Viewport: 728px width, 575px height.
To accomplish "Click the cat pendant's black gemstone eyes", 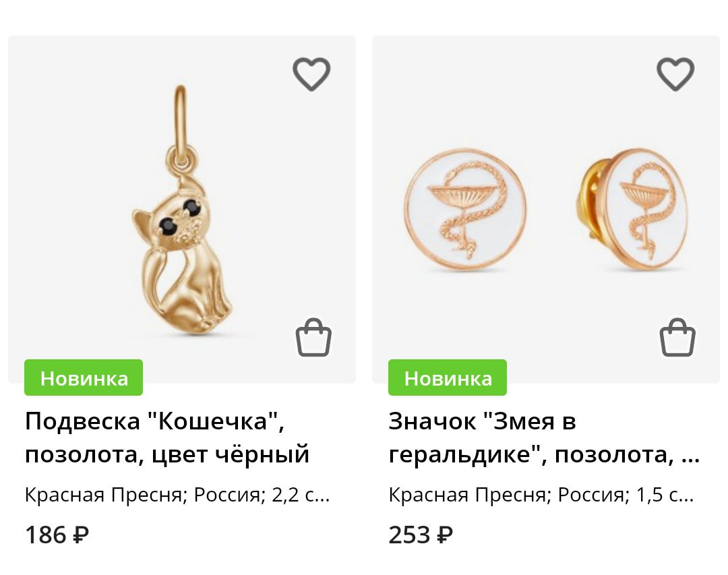I will [180, 216].
